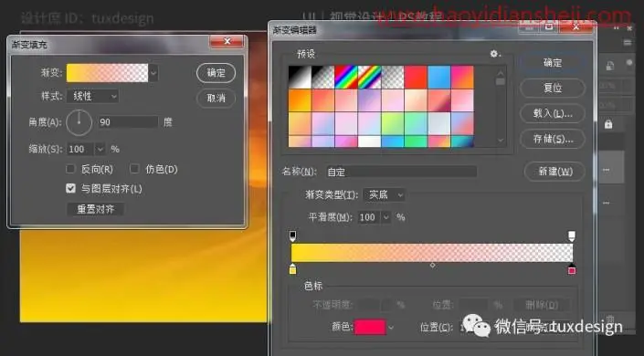Viewport: 644px width, 356px height.
Task: Pick the solid blue gradient preset
Action: 439,77
